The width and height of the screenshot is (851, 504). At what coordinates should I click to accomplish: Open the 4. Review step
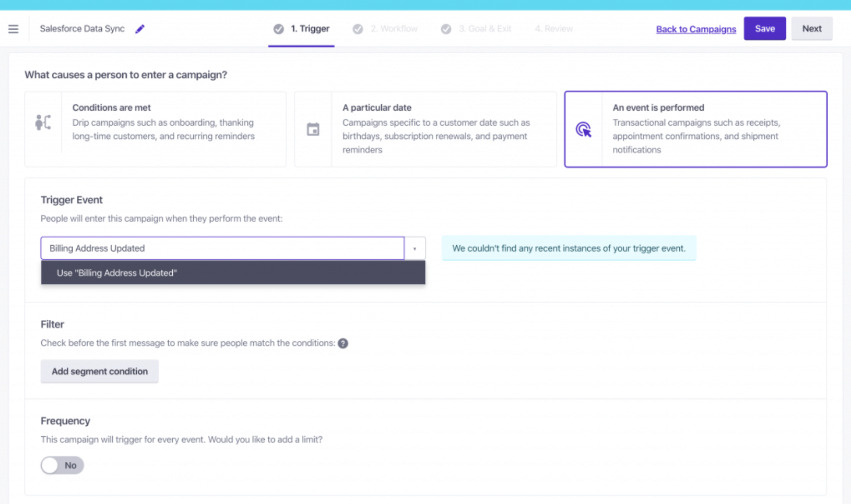coord(553,29)
